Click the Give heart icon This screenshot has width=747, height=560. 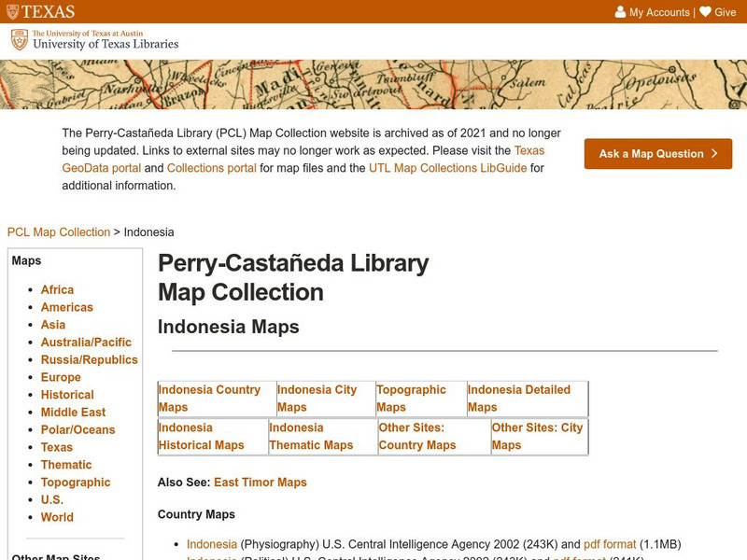pyautogui.click(x=705, y=12)
